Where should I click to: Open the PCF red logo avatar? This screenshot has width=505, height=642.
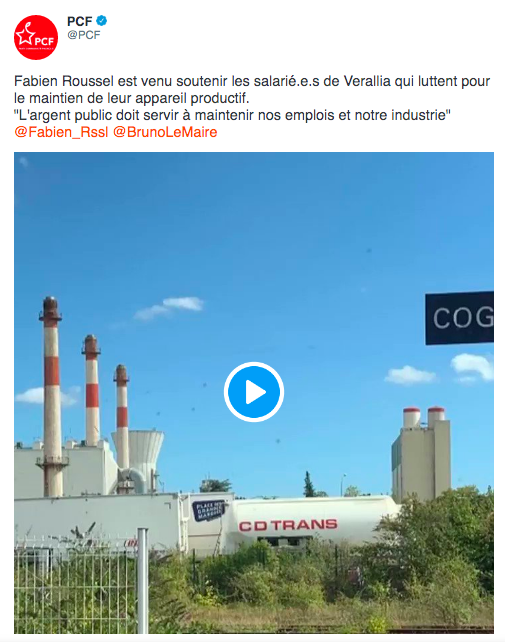[x=36, y=38]
